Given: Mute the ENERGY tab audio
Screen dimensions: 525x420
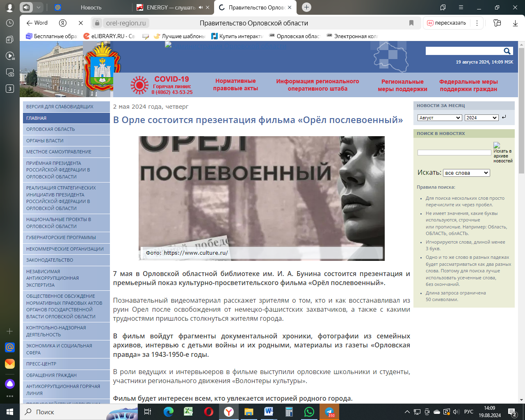Looking at the screenshot, I should 201,7.
